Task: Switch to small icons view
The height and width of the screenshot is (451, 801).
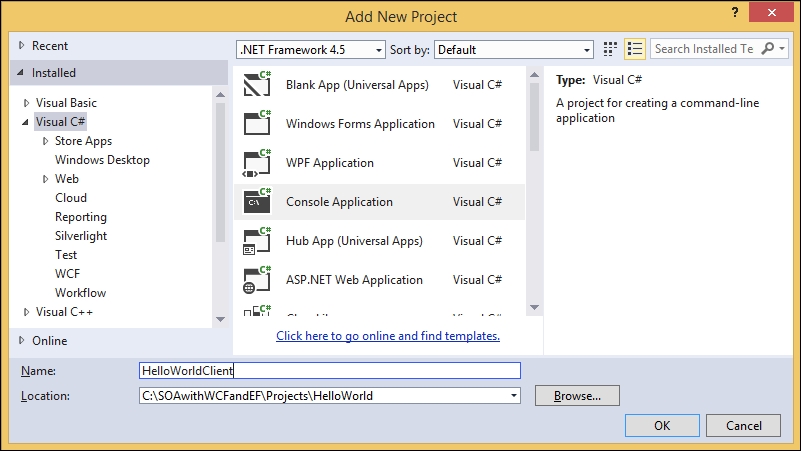Action: pyautogui.click(x=610, y=49)
